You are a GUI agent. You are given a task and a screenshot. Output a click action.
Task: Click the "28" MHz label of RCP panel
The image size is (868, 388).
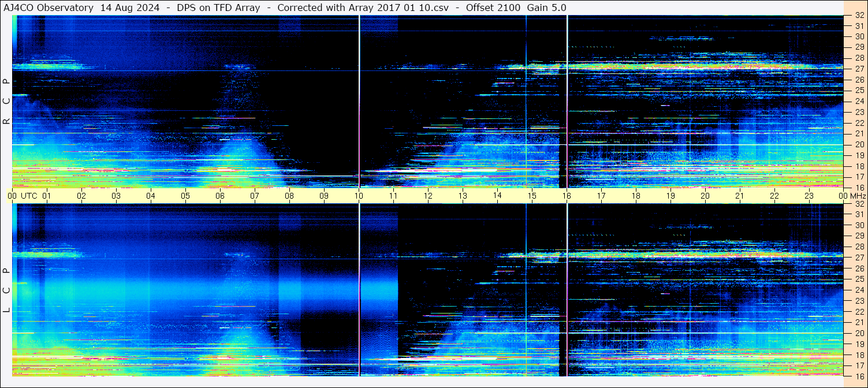[859, 58]
